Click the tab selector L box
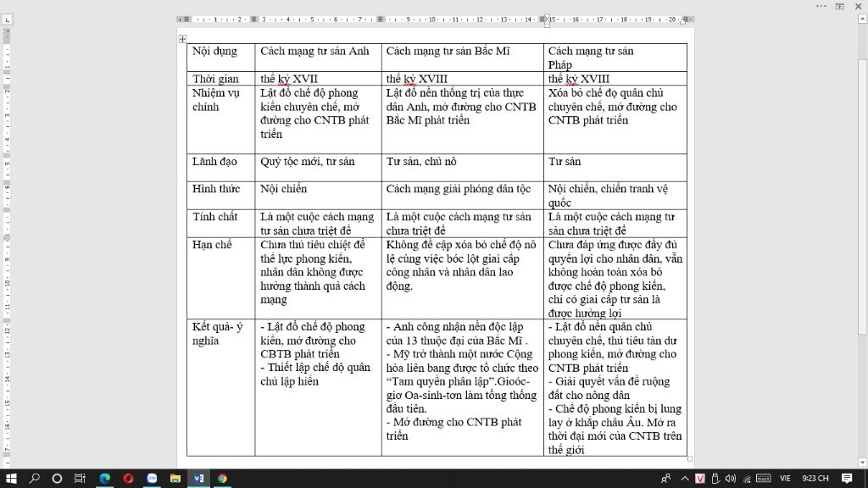Viewport: 868px width, 488px height. 7,20
